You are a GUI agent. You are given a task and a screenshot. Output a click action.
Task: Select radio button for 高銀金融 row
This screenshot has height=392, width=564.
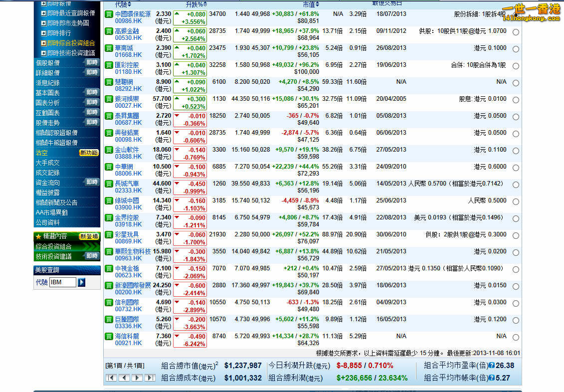click(516, 32)
